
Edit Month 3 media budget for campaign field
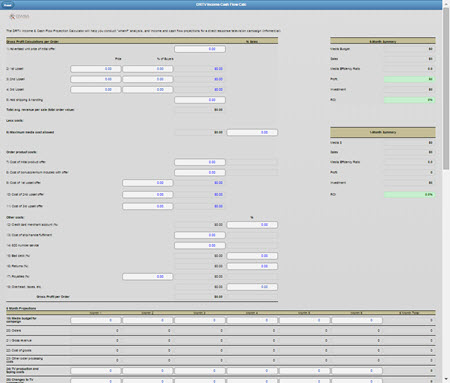[x=200, y=320]
